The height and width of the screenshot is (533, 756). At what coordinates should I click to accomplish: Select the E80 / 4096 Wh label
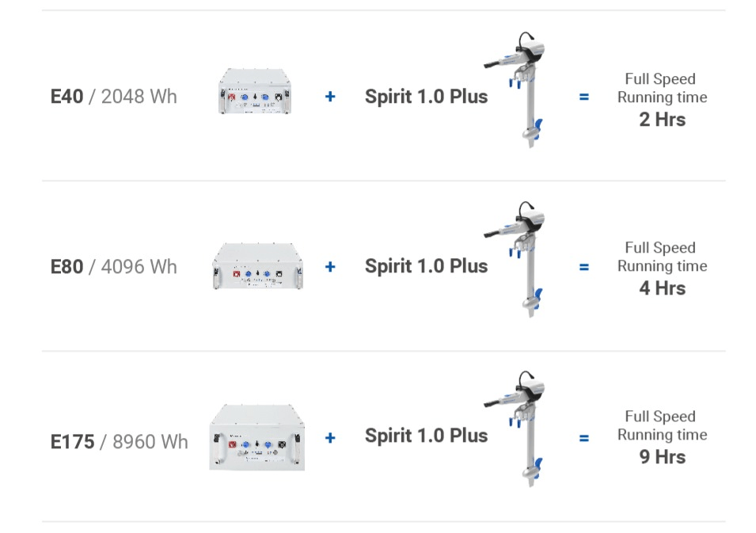tap(114, 267)
